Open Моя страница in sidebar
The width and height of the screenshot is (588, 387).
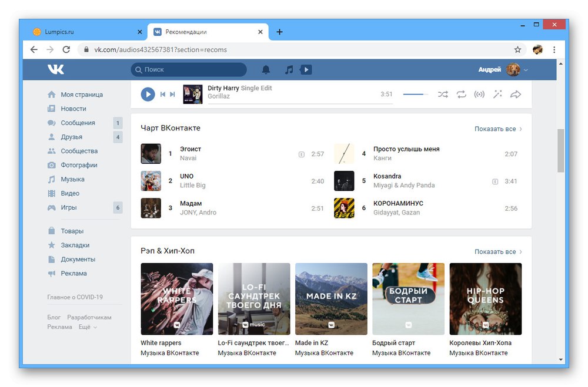[x=75, y=95]
